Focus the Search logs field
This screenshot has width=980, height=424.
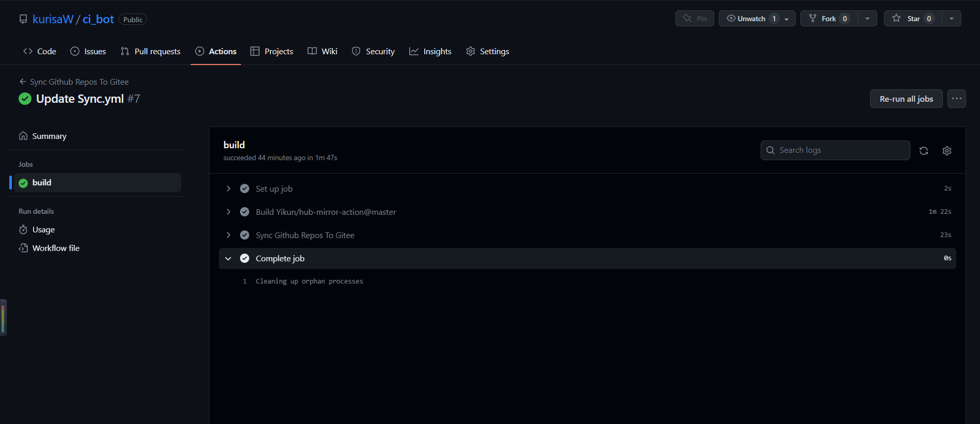pyautogui.click(x=835, y=150)
